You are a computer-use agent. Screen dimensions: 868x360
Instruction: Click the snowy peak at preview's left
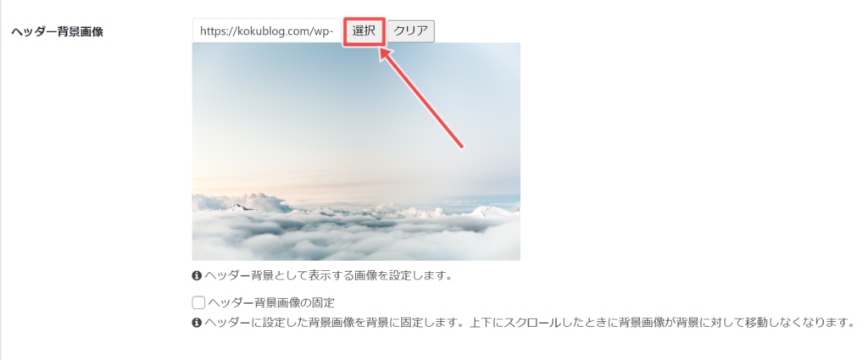click(x=240, y=208)
